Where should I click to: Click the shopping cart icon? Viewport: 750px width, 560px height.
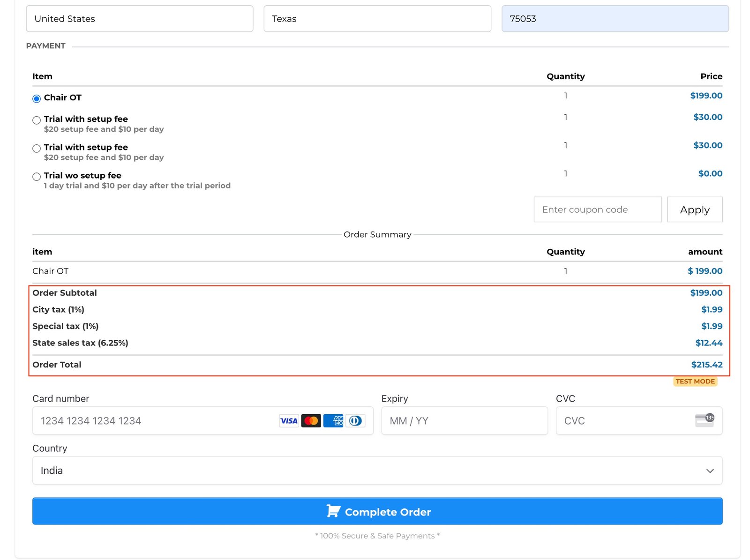point(333,511)
